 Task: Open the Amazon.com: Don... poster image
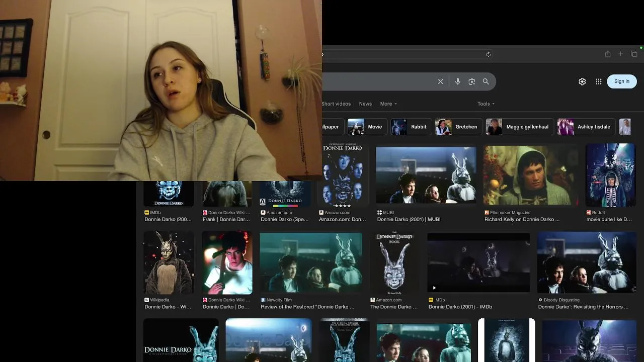pyautogui.click(x=343, y=175)
